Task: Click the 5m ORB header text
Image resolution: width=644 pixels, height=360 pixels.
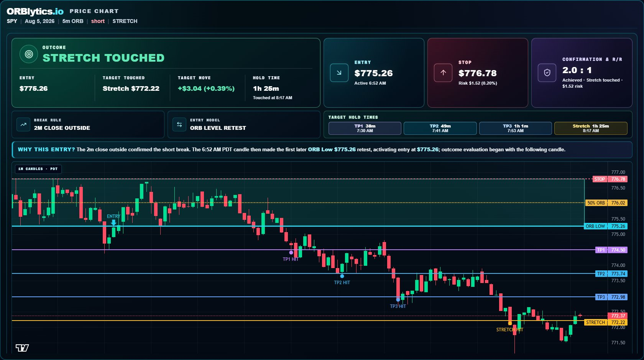Action: tap(73, 21)
